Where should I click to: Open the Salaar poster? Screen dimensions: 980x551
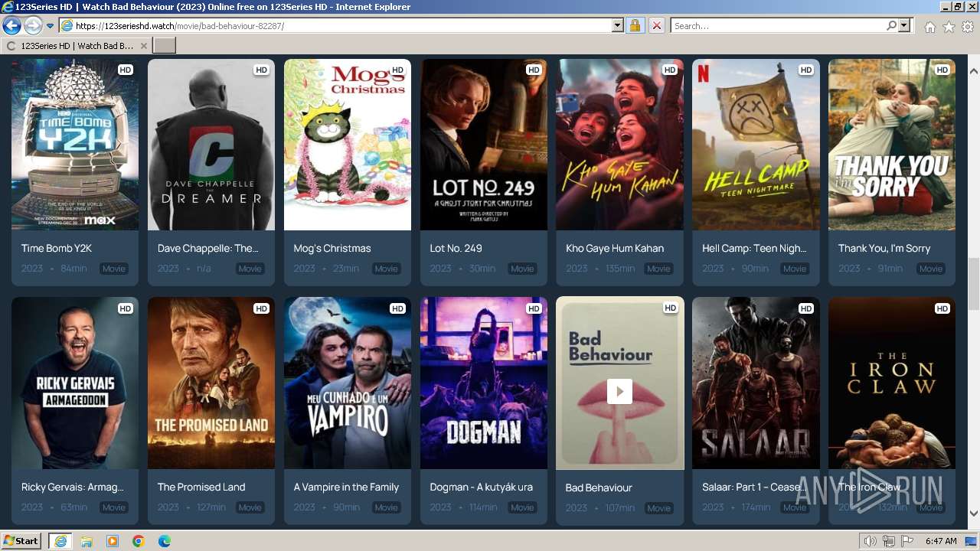pos(756,383)
